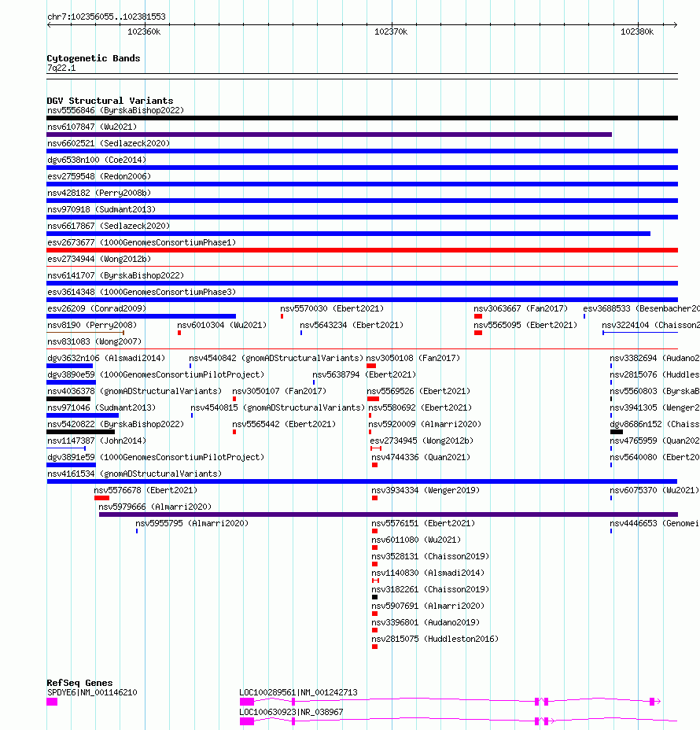Open variant nsv5580692 (Ebert2021)

tap(420, 407)
